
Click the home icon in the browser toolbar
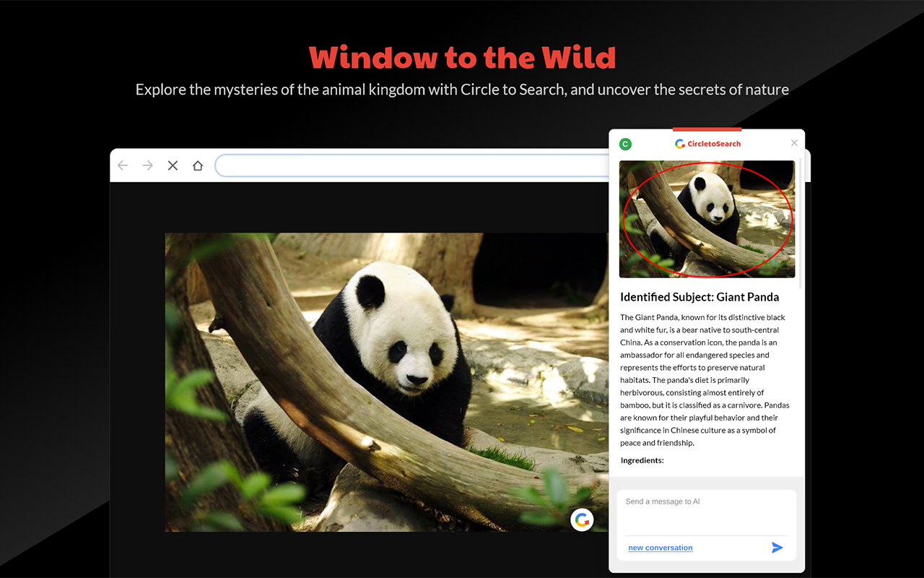(198, 165)
